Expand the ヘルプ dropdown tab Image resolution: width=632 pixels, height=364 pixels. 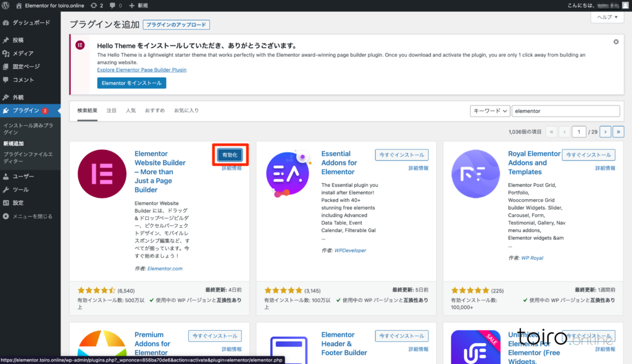click(607, 18)
